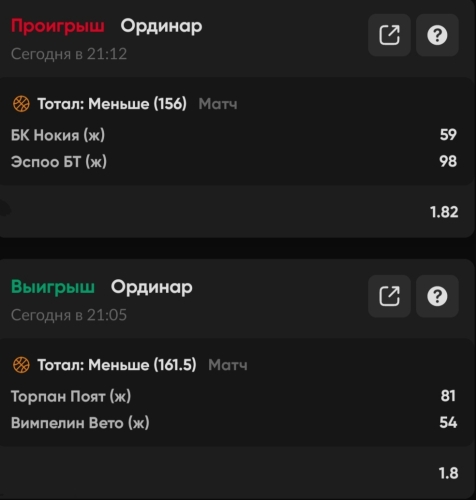This screenshot has width=476, height=500.
Task: Tap basketball icon beside Тотал: Меньше (156)
Action: [x=21, y=104]
